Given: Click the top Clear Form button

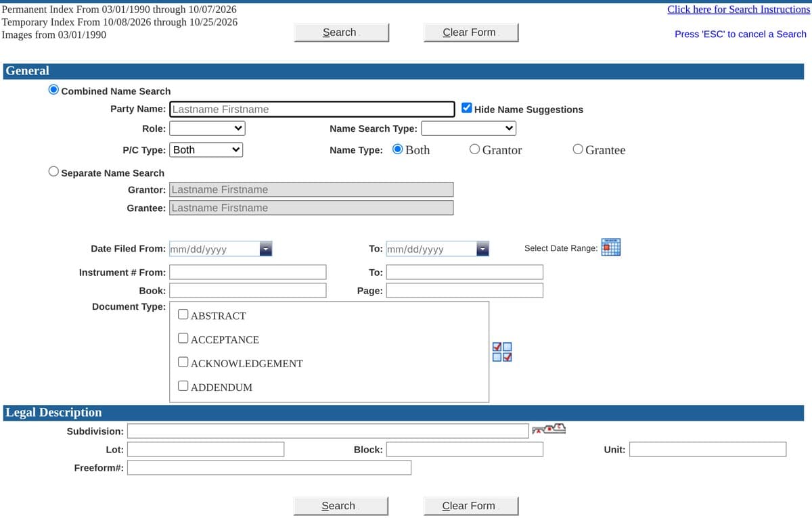Looking at the screenshot, I should tap(471, 32).
